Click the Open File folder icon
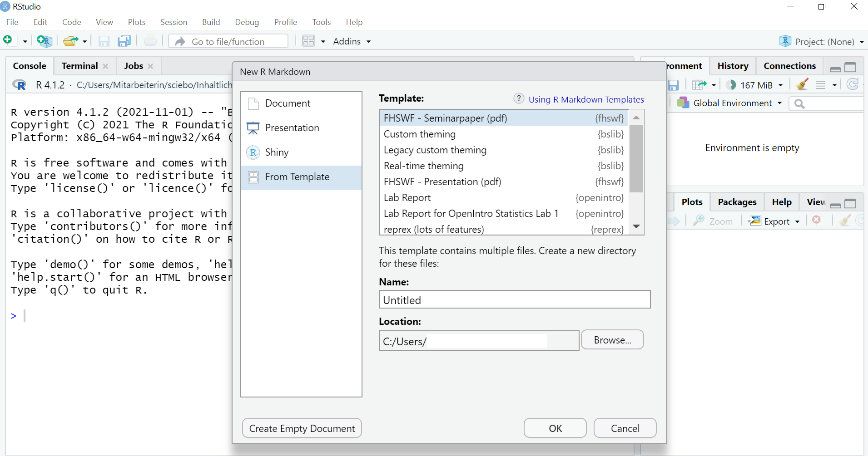868x456 pixels. (70, 41)
